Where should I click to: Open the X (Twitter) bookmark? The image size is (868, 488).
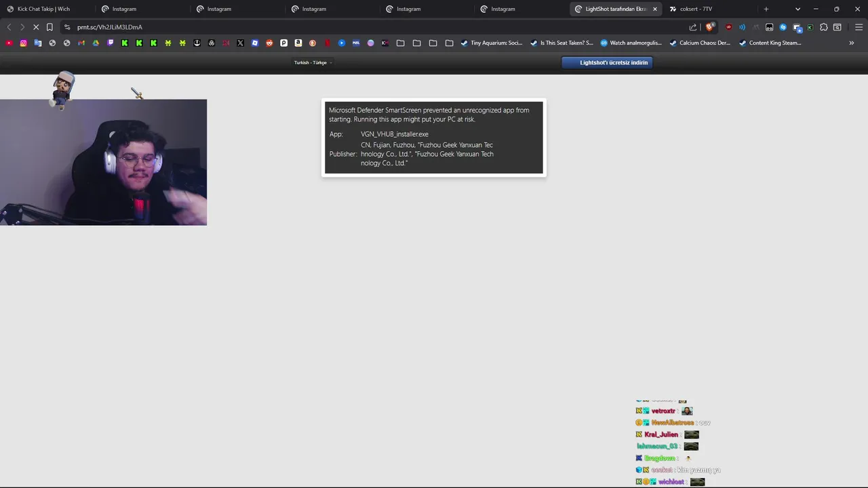click(240, 43)
